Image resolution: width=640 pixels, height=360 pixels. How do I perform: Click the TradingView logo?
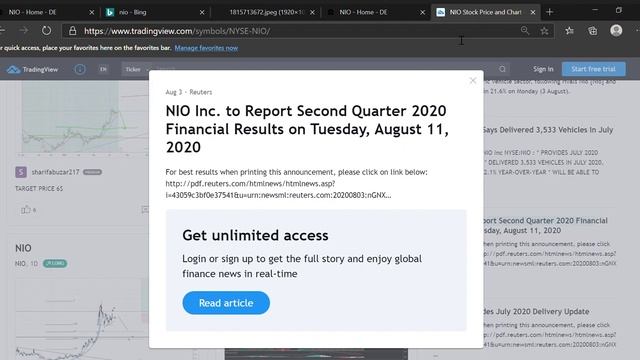click(x=33, y=69)
